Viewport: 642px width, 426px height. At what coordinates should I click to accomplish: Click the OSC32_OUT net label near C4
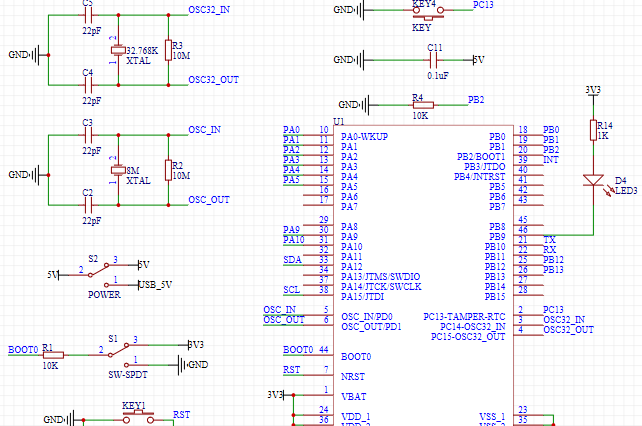pyautogui.click(x=213, y=80)
